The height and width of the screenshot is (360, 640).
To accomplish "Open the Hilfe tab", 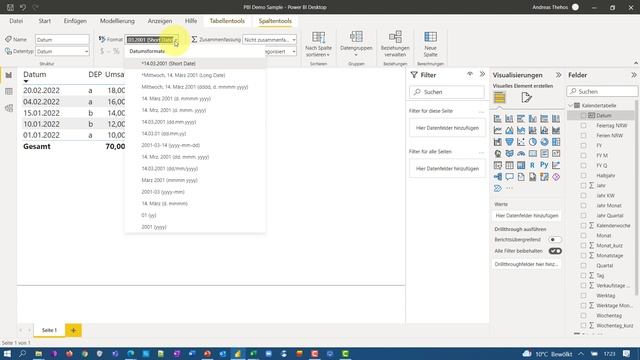I will 191,21.
